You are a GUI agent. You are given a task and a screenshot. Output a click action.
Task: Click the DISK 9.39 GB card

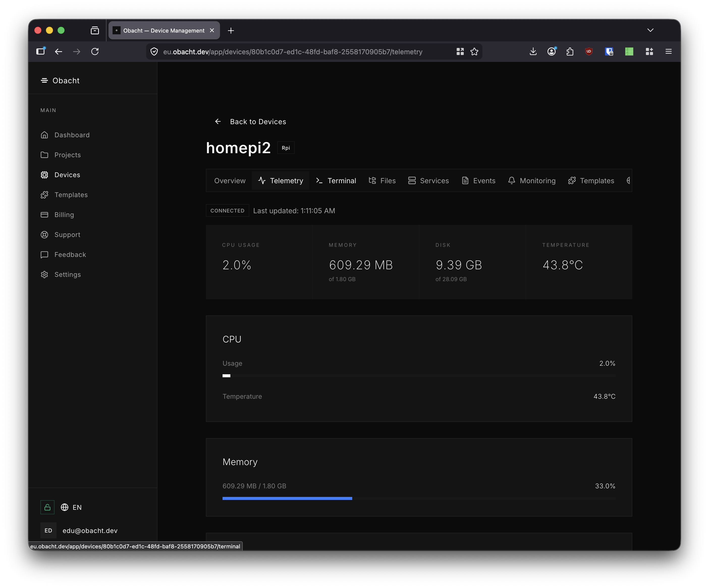pyautogui.click(x=472, y=262)
